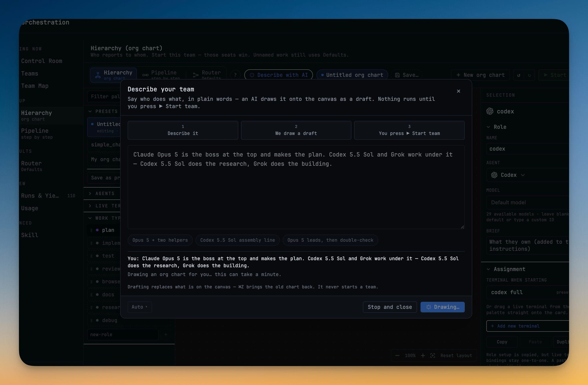
Task: Switch to the Router Defaults tab
Action: pyautogui.click(x=207, y=75)
